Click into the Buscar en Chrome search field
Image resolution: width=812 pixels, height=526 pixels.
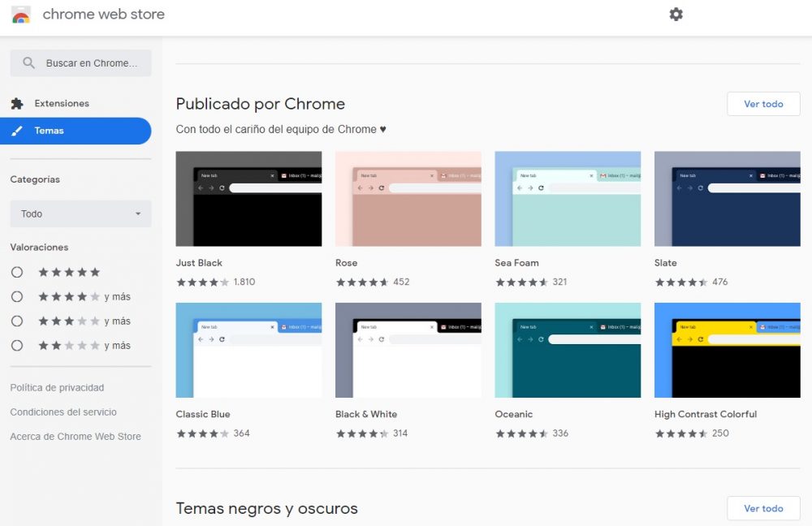click(80, 63)
